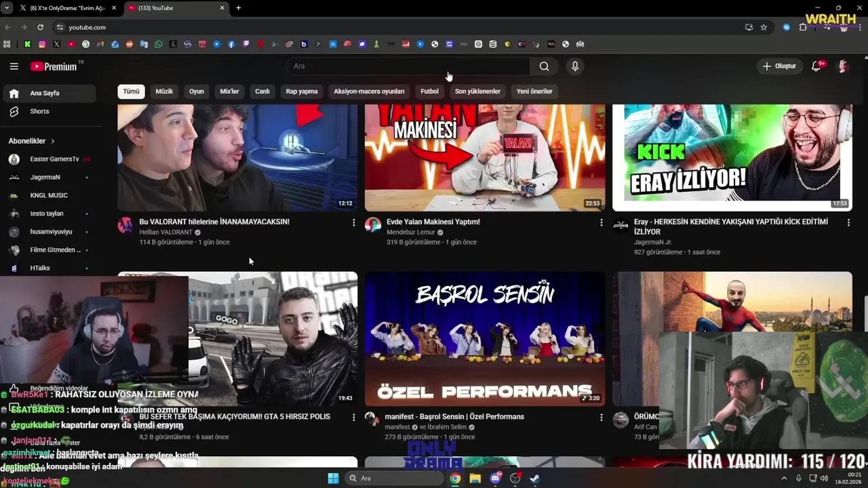Open the Facebook bookmark icon

231,44
